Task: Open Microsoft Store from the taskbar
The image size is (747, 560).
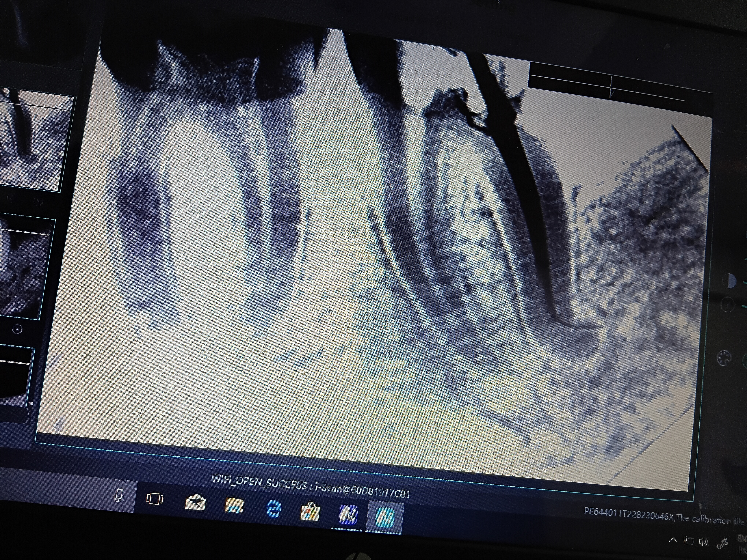Action: (310, 512)
